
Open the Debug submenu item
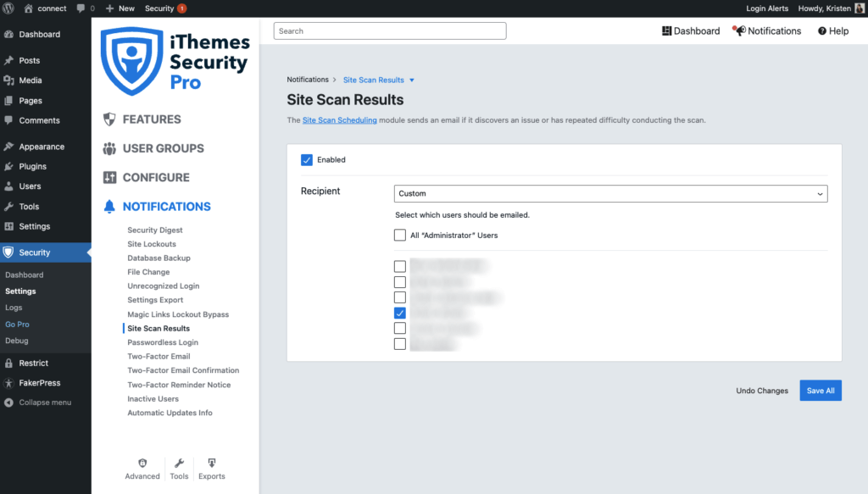coord(17,341)
